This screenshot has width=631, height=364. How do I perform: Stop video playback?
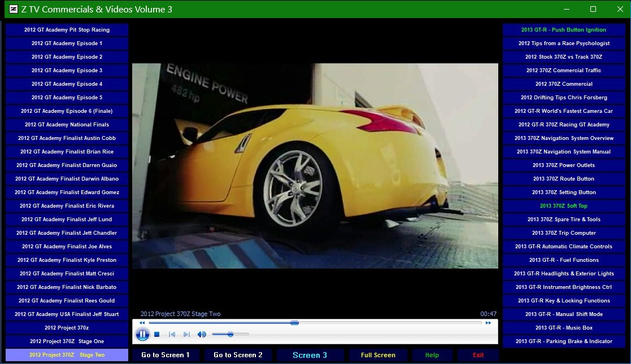click(157, 335)
